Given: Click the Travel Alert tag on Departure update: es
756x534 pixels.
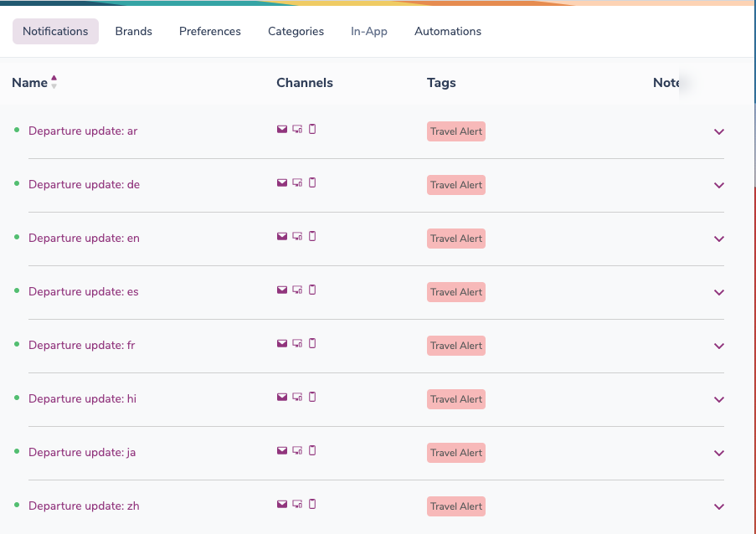Looking at the screenshot, I should (x=455, y=291).
